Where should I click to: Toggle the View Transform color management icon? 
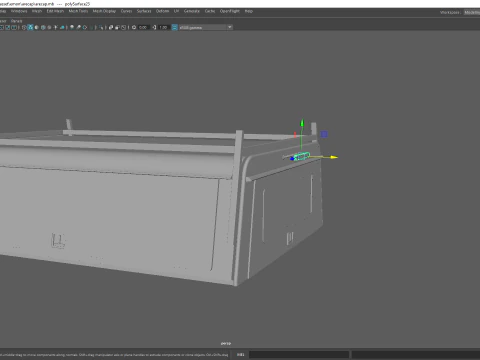(174, 27)
